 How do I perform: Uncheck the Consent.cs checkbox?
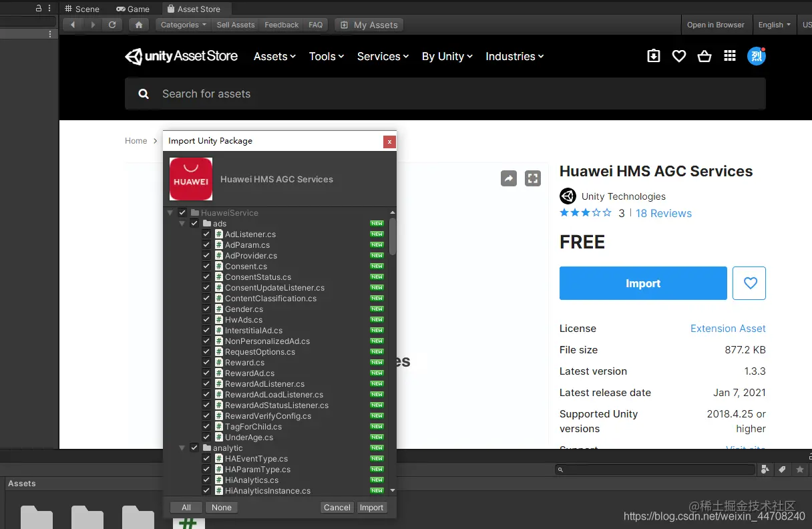pos(206,267)
